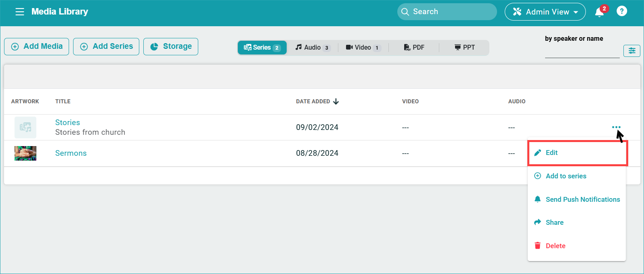
Task: Open the hamburger navigation menu
Action: [x=20, y=12]
